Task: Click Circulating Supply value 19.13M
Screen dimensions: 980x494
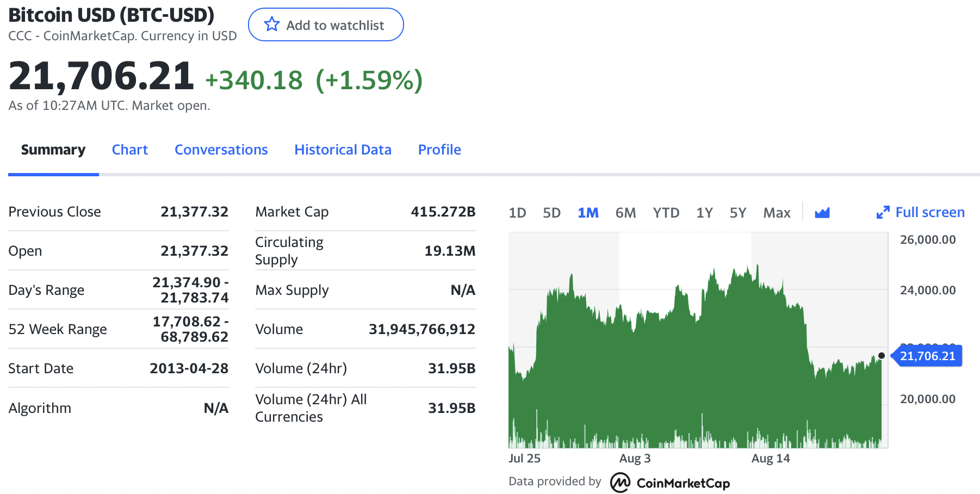Action: tap(450, 251)
